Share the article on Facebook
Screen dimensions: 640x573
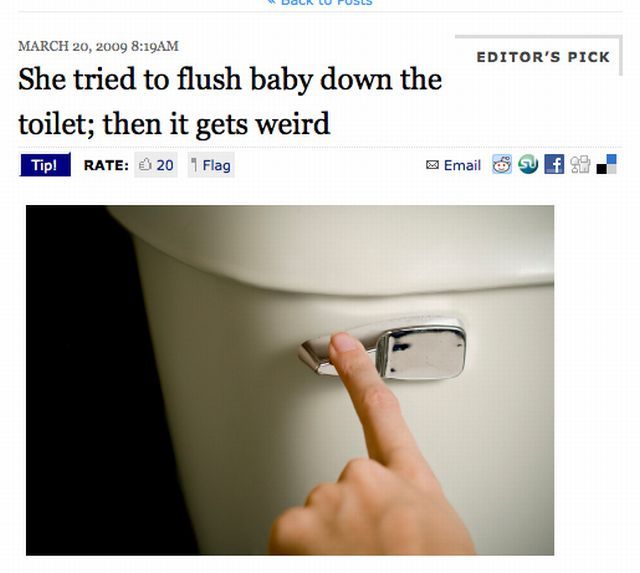pyautogui.click(x=554, y=164)
